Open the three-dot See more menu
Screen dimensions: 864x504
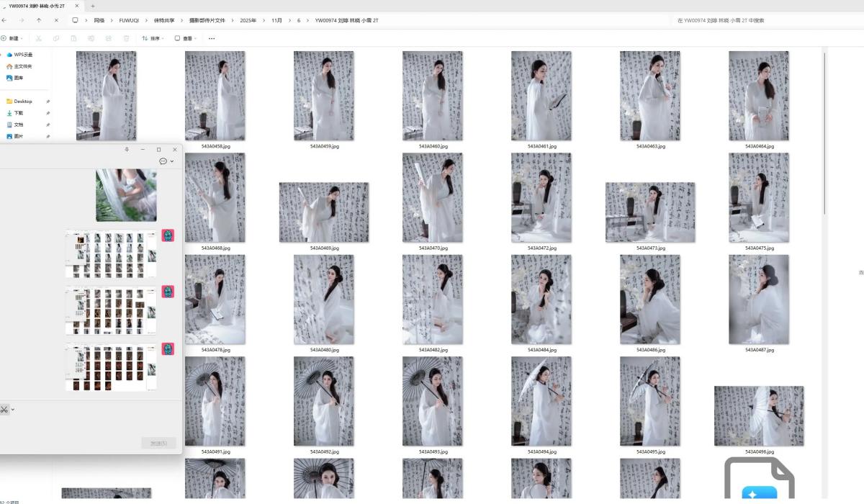coord(212,38)
